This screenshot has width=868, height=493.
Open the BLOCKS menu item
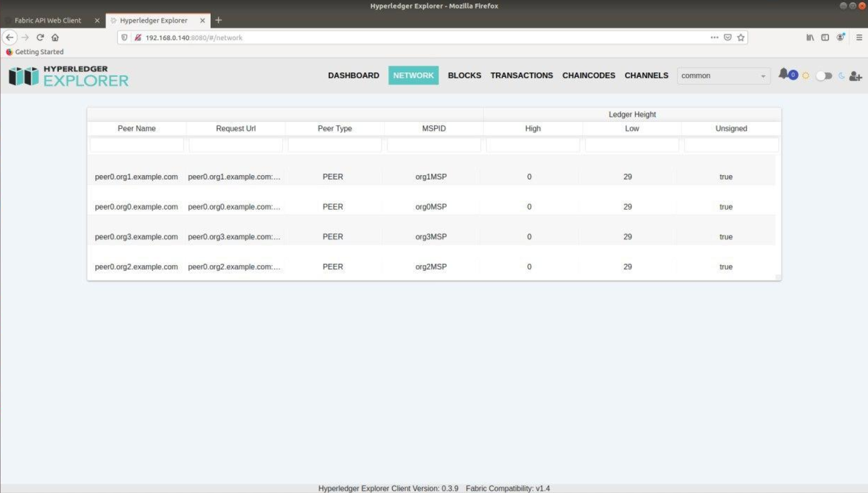coord(464,75)
